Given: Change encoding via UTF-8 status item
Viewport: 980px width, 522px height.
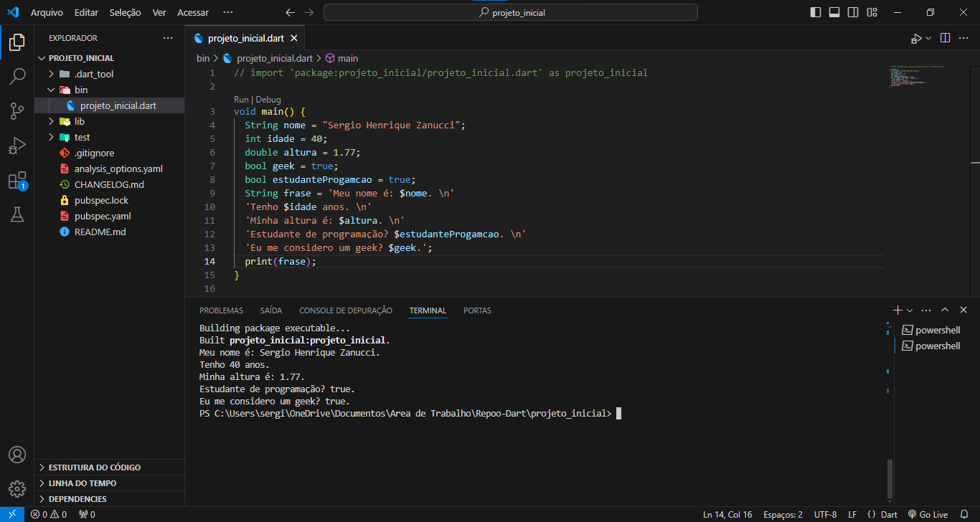Looking at the screenshot, I should (x=825, y=514).
